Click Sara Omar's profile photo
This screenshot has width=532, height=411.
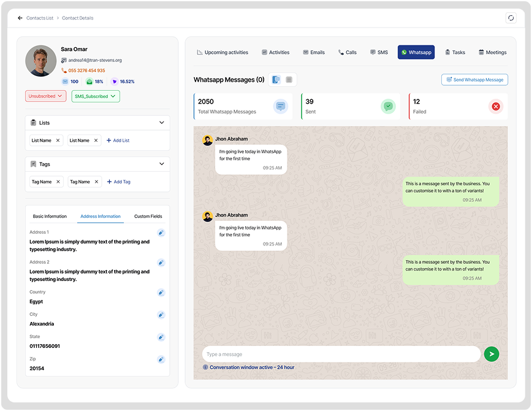click(x=41, y=61)
